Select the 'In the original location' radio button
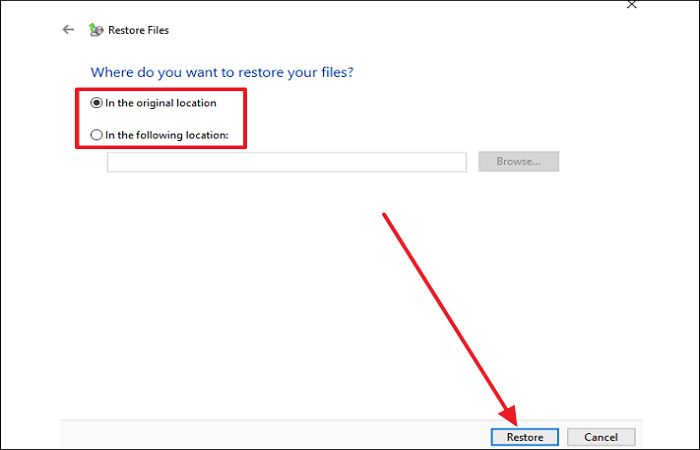700x450 pixels. click(97, 103)
